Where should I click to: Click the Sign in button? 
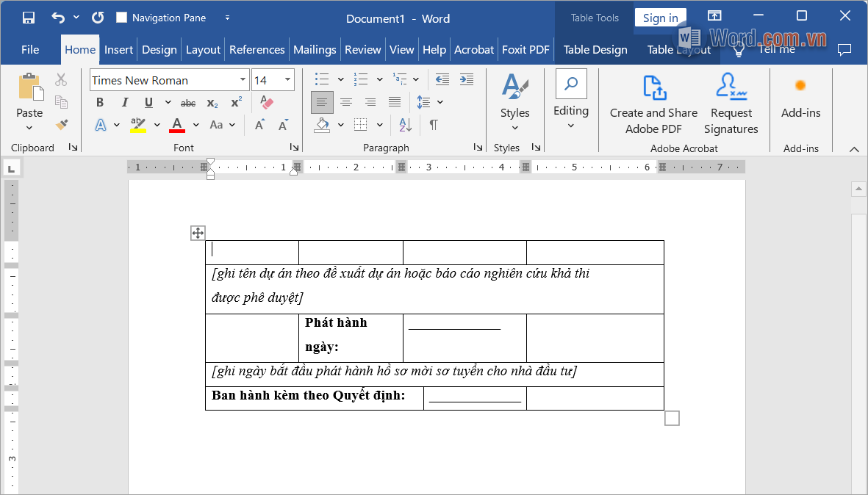coord(660,18)
